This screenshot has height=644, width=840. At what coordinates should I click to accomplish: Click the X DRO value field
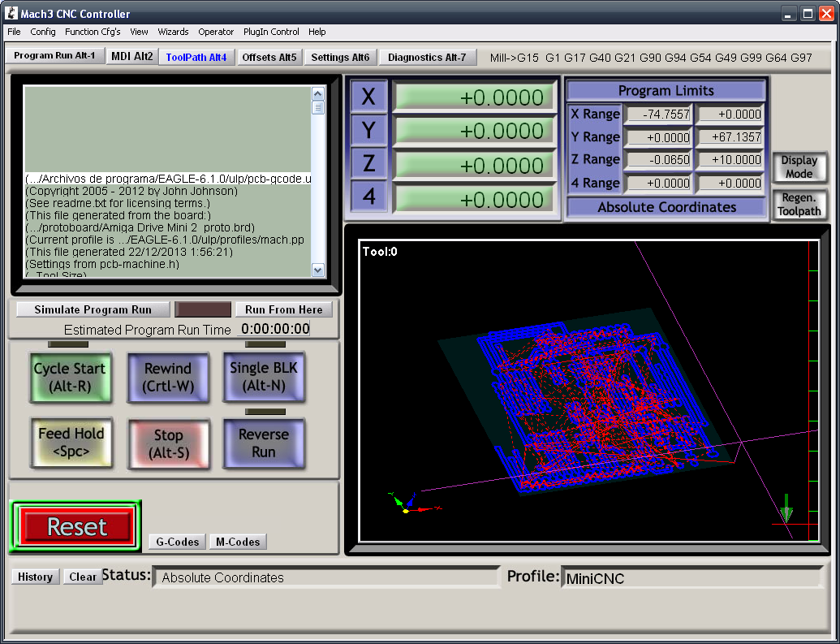coord(473,97)
